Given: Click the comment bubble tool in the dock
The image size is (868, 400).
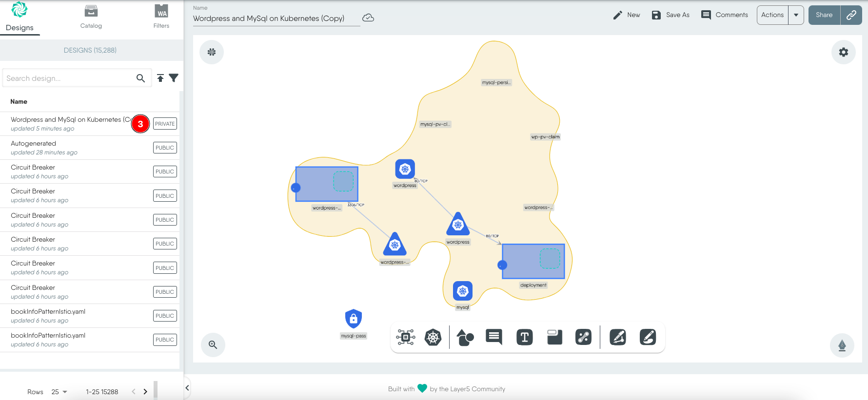Looking at the screenshot, I should (x=494, y=337).
